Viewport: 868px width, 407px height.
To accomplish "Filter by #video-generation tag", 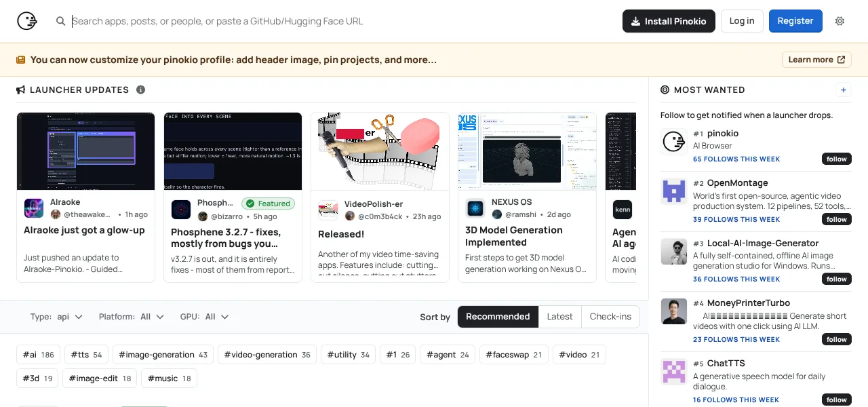I will point(267,355).
